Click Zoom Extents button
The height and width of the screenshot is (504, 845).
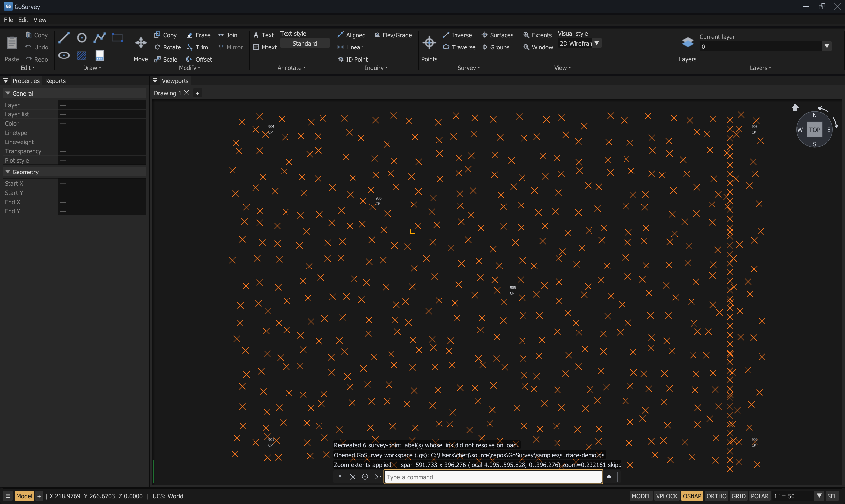click(x=537, y=35)
